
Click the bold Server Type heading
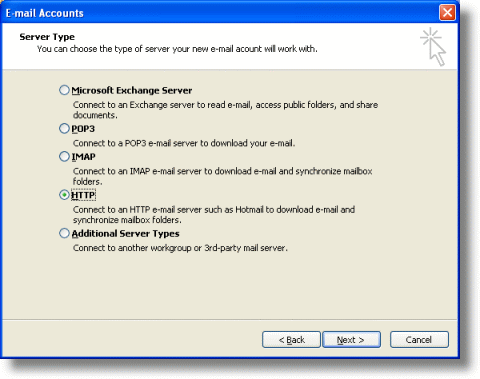(x=47, y=37)
